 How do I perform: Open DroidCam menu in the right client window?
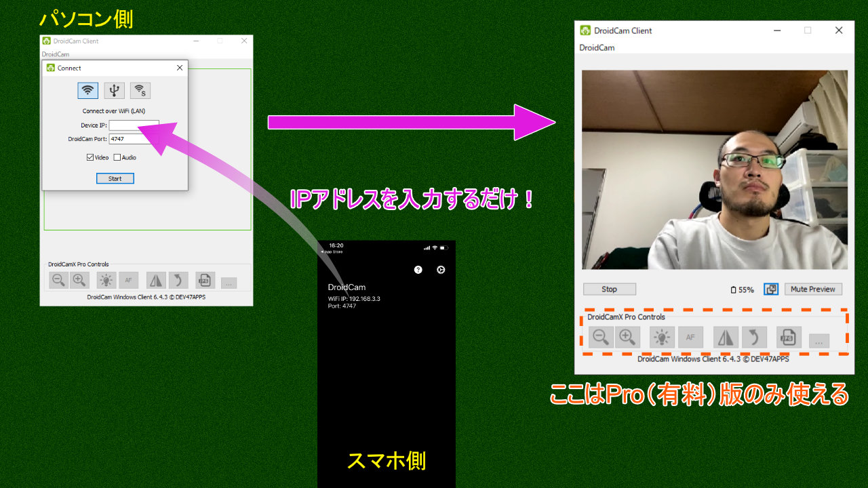click(597, 47)
